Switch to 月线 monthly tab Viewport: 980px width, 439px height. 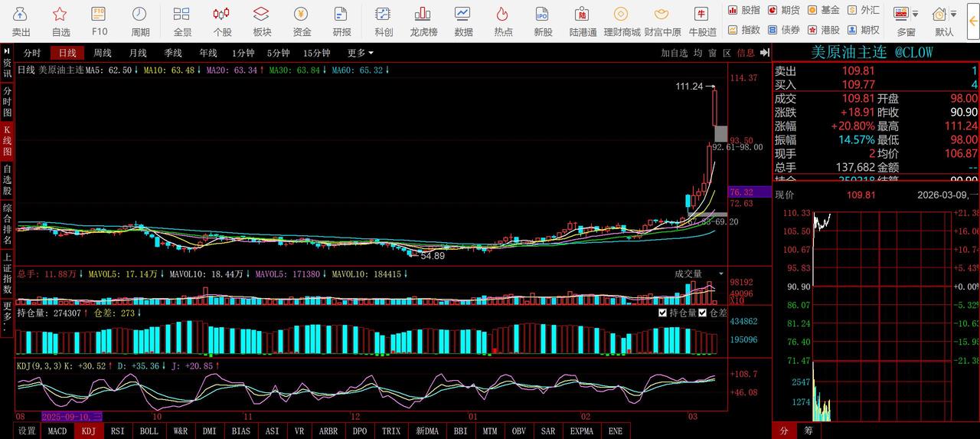(138, 53)
